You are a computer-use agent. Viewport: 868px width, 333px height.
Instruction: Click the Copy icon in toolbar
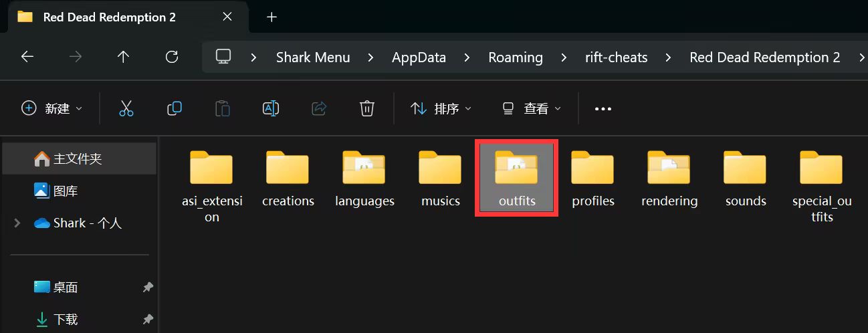pos(175,108)
